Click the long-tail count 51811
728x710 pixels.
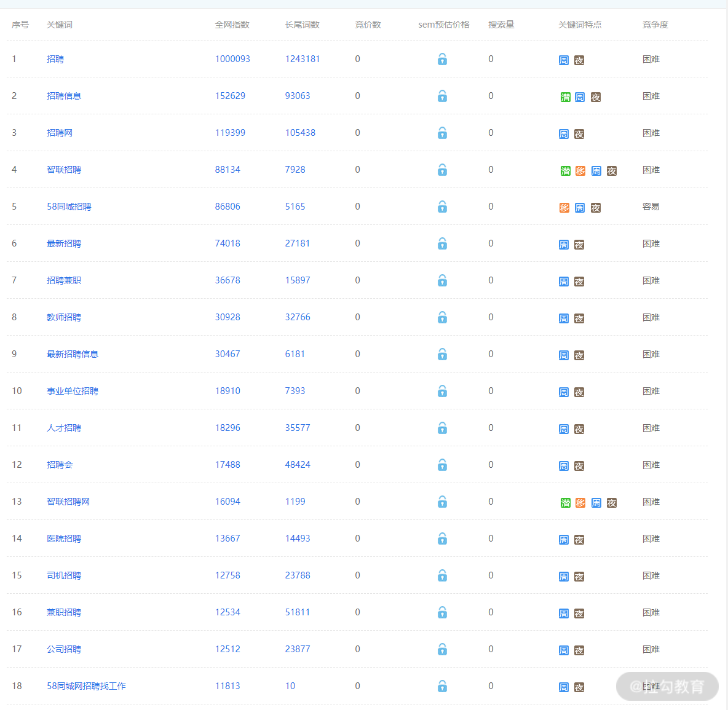coord(298,612)
